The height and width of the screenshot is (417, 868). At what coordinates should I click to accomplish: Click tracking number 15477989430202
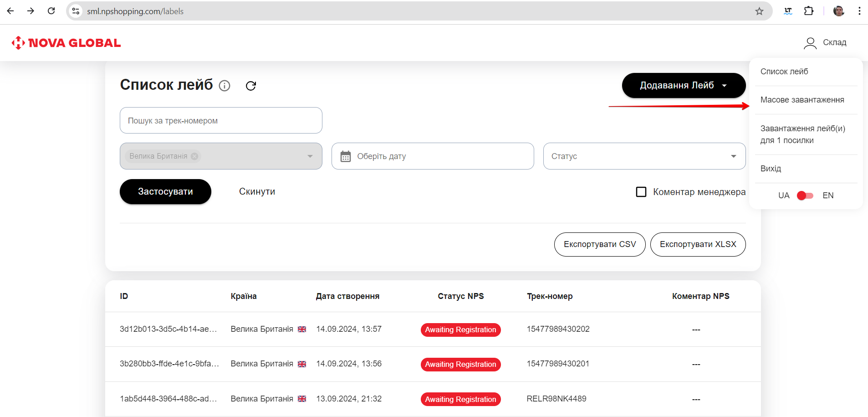click(558, 329)
